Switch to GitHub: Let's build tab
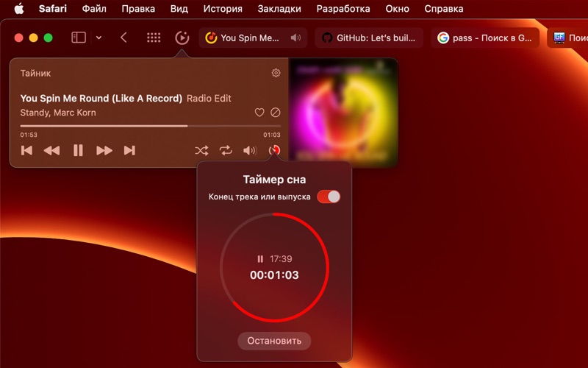The width and height of the screenshot is (588, 368). (x=369, y=38)
